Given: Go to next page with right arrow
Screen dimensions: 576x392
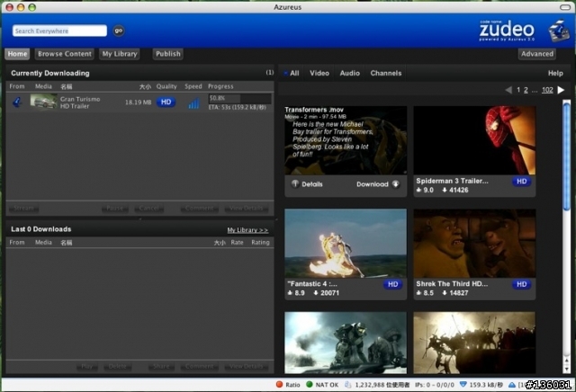Looking at the screenshot, I should point(561,90).
